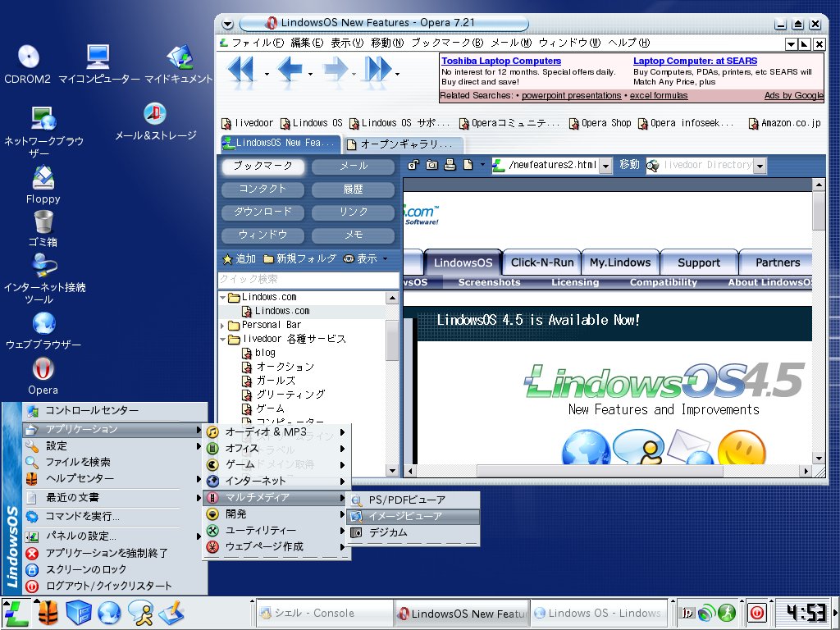Screen dimensions: 840x630
Task: Show the 履歴 history panel
Action: pyautogui.click(x=353, y=189)
